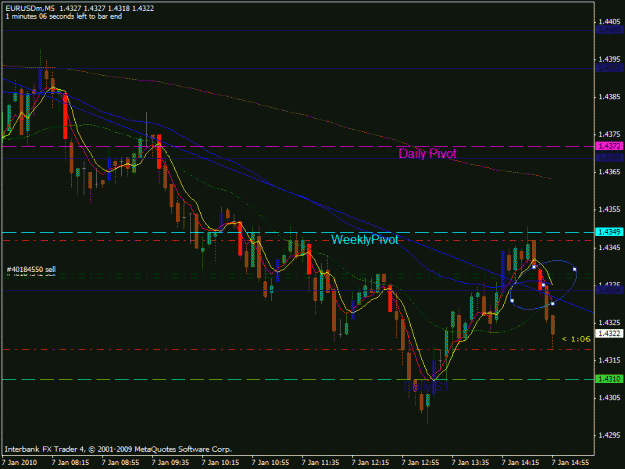
Task: Click the 1.4315 price axis value
Action: [x=610, y=360]
